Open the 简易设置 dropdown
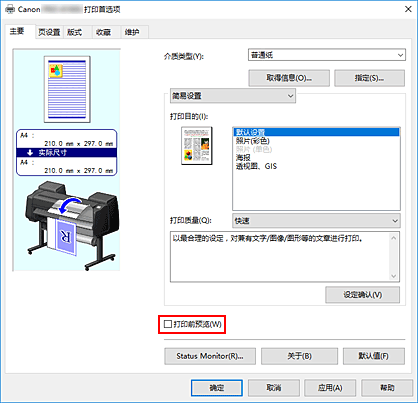Screen dimensions: 418x403 233,96
